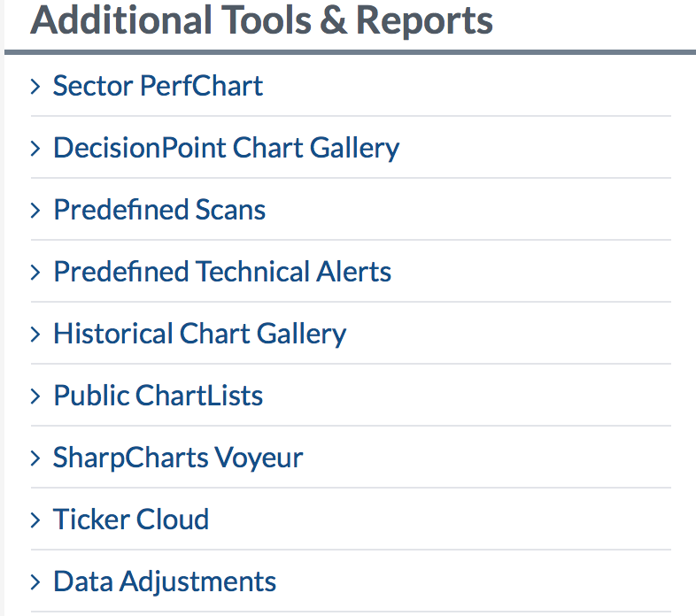This screenshot has width=696, height=616.
Task: Launch the SharpCharts Voyeur link
Action: click(x=177, y=458)
